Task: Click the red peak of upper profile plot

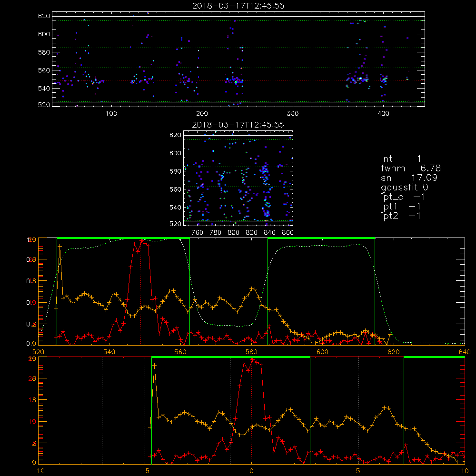Action: coord(141,241)
